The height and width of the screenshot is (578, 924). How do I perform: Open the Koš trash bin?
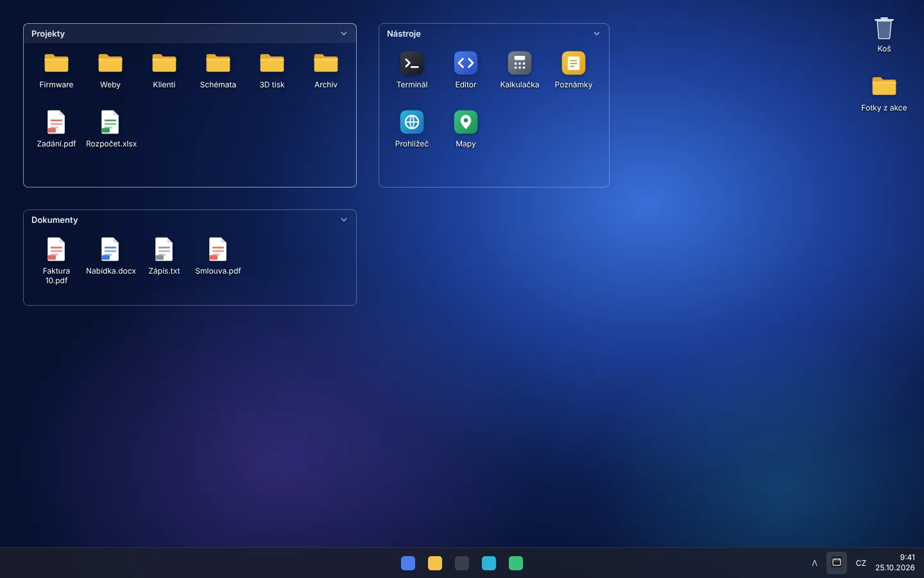(x=884, y=28)
